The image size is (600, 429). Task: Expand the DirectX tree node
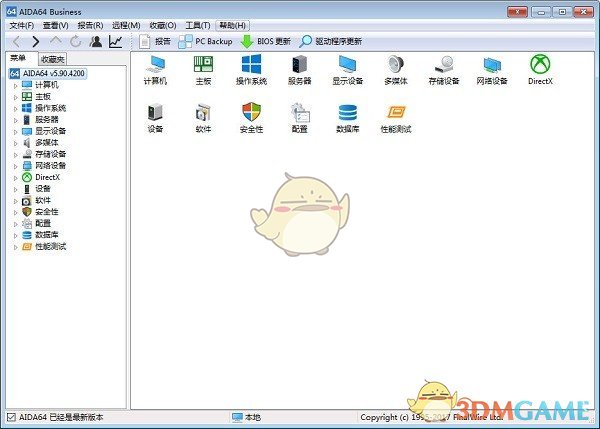coord(16,178)
